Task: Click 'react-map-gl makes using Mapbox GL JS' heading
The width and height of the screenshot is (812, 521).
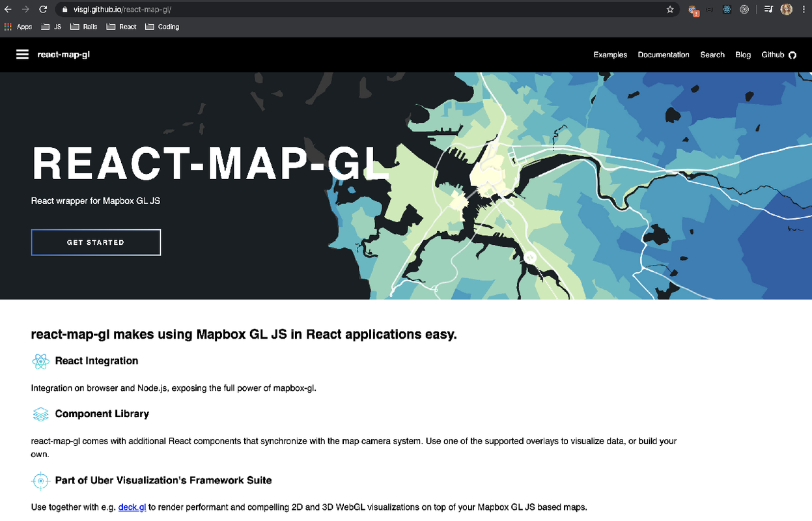Action: click(x=244, y=334)
